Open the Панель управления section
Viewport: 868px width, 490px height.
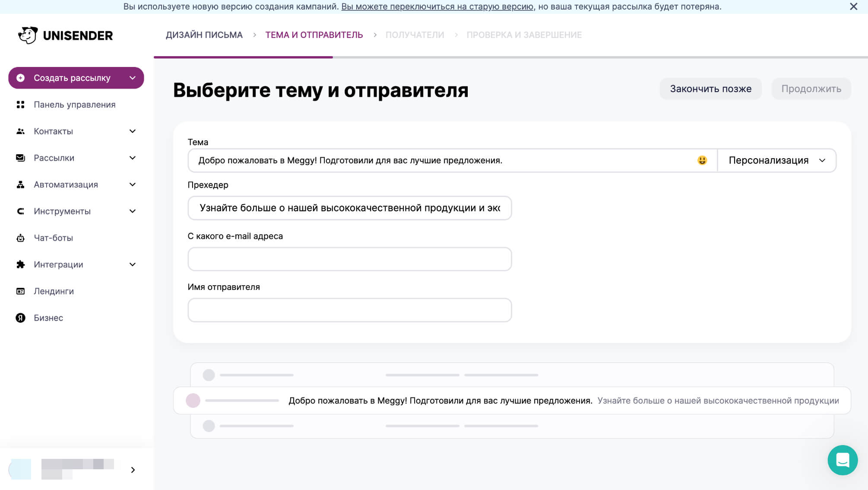(74, 105)
